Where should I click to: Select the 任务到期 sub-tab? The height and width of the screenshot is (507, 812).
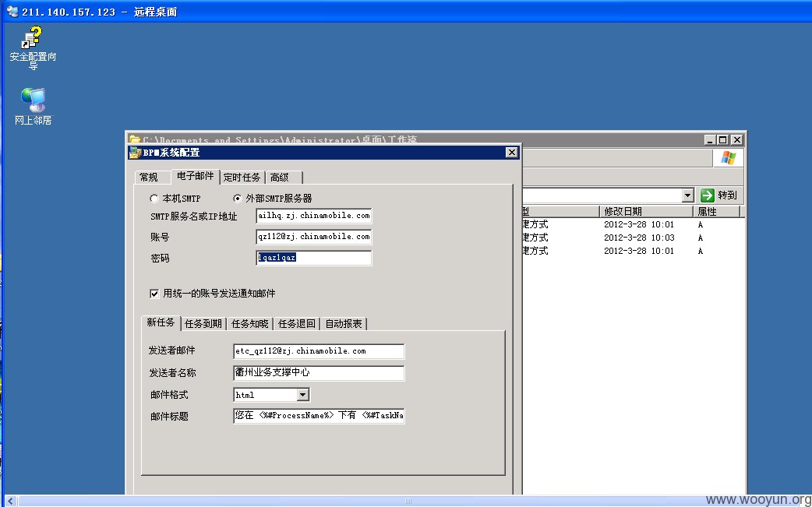pyautogui.click(x=203, y=323)
